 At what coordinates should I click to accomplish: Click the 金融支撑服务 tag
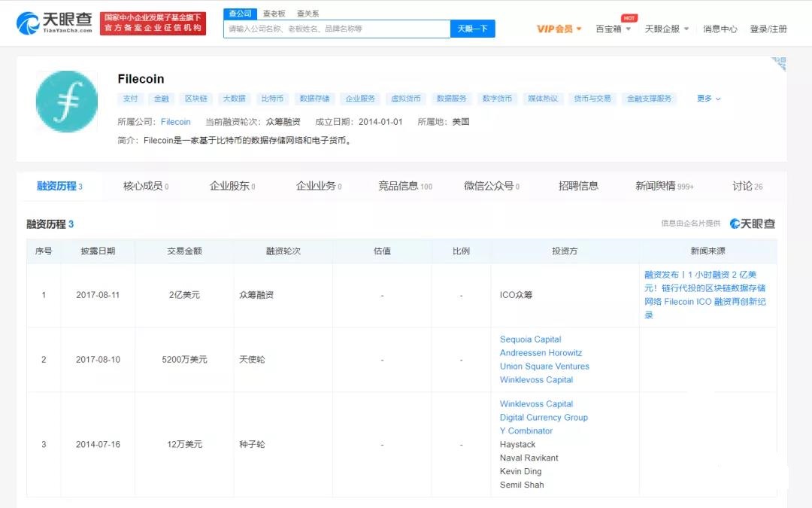(650, 99)
